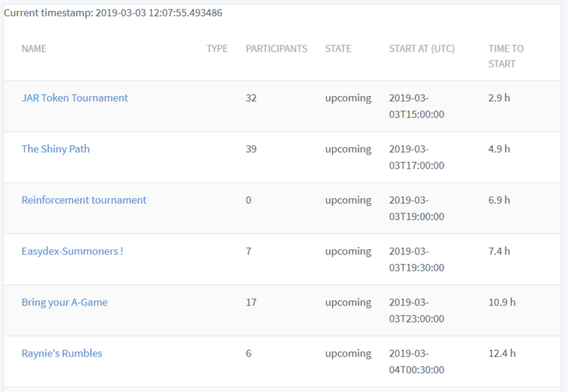Viewport: 568px width, 392px height.
Task: Open The Shiny Path tournament
Action: click(x=55, y=149)
